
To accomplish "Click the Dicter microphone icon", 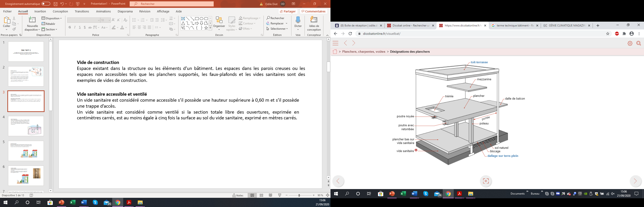I will 298,20.
